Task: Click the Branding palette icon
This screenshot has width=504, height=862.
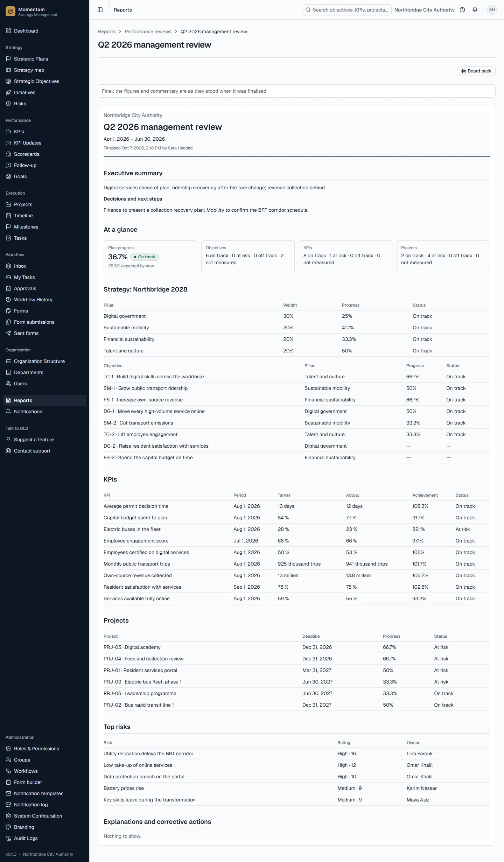Action: [8, 827]
